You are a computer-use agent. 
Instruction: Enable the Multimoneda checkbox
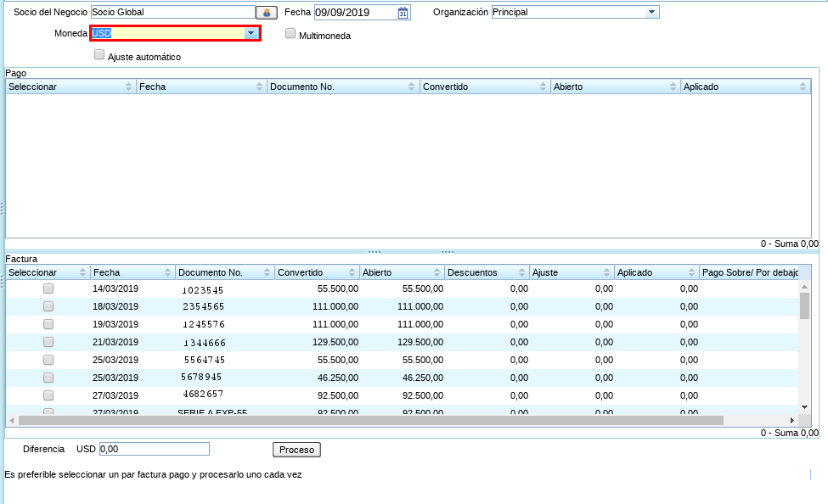pos(290,34)
